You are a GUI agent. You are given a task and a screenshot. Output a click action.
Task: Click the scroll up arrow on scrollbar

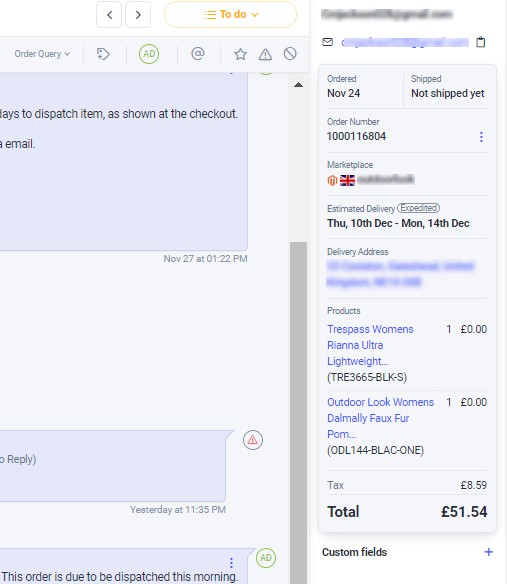298,85
